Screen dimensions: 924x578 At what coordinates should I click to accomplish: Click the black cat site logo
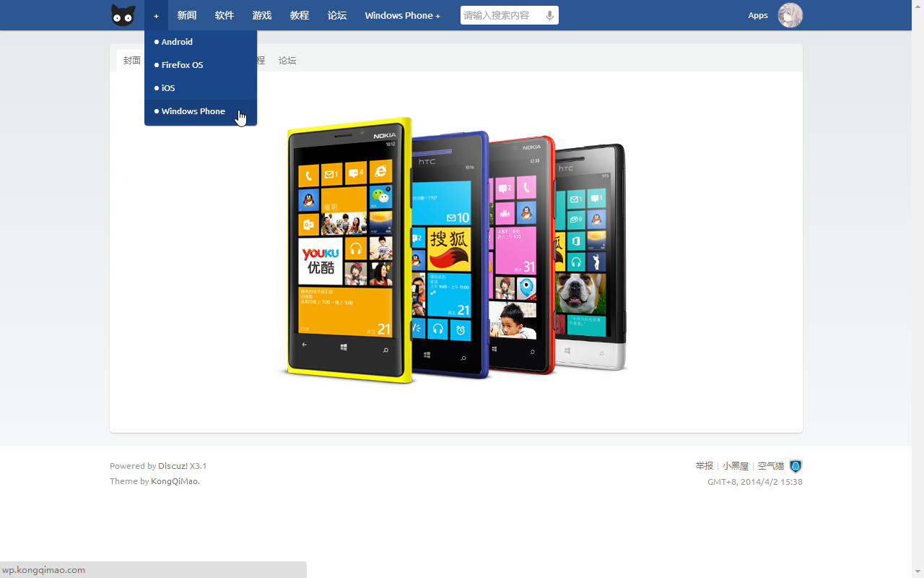point(123,15)
